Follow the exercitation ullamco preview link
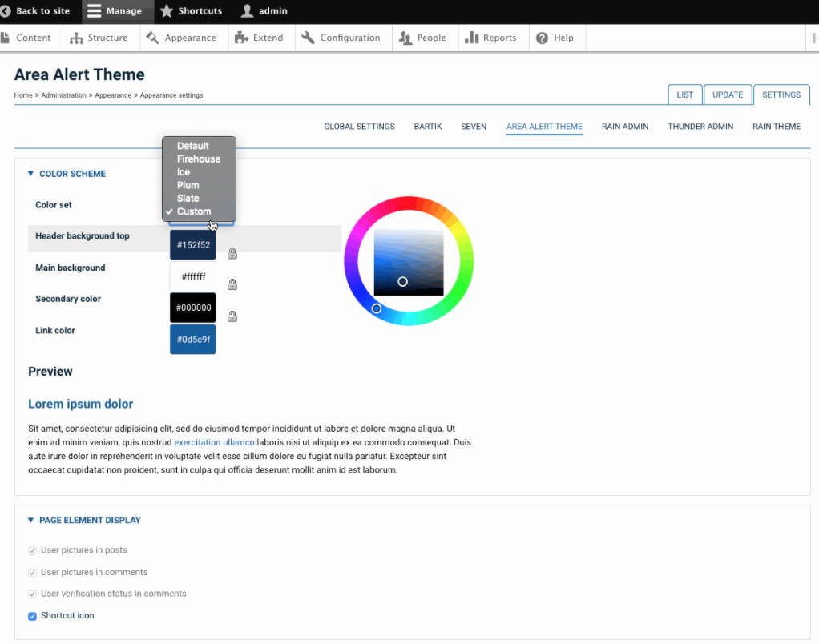The height and width of the screenshot is (644, 819). pos(214,441)
